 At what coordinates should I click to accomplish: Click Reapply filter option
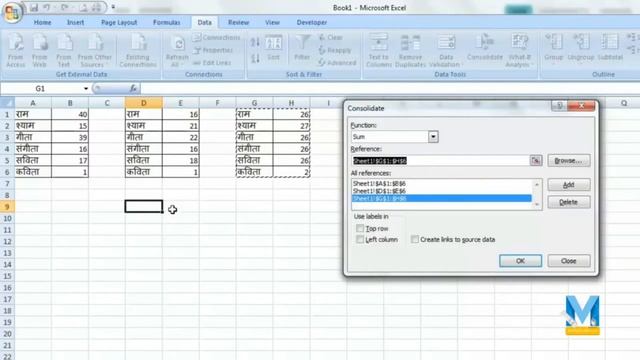coord(335,50)
